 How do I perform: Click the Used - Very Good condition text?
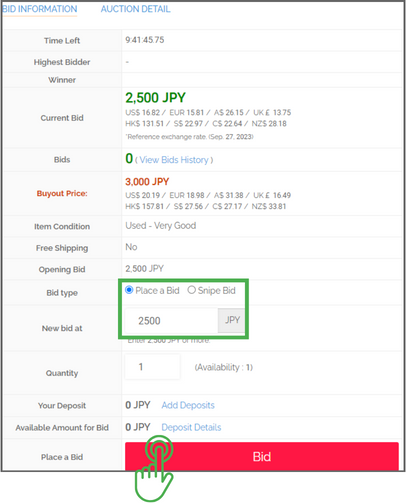(x=161, y=226)
